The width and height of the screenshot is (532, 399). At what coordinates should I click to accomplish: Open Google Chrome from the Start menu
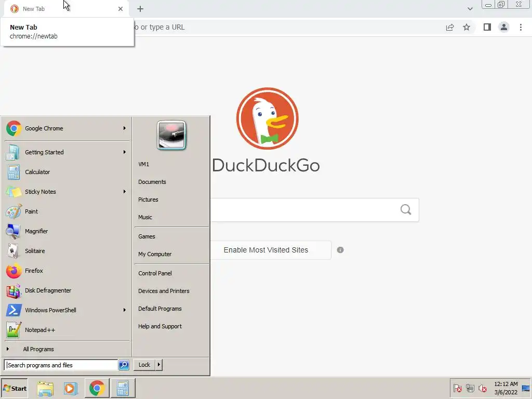coord(66,128)
